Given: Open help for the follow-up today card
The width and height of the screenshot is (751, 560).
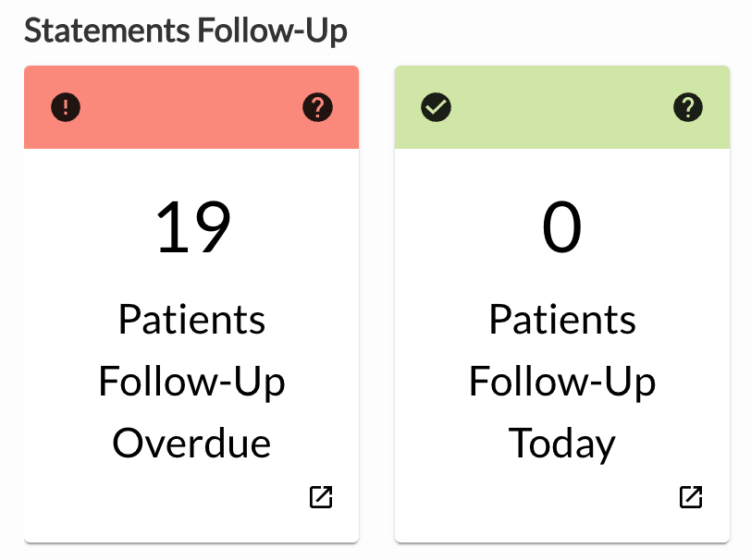Looking at the screenshot, I should pyautogui.click(x=688, y=107).
